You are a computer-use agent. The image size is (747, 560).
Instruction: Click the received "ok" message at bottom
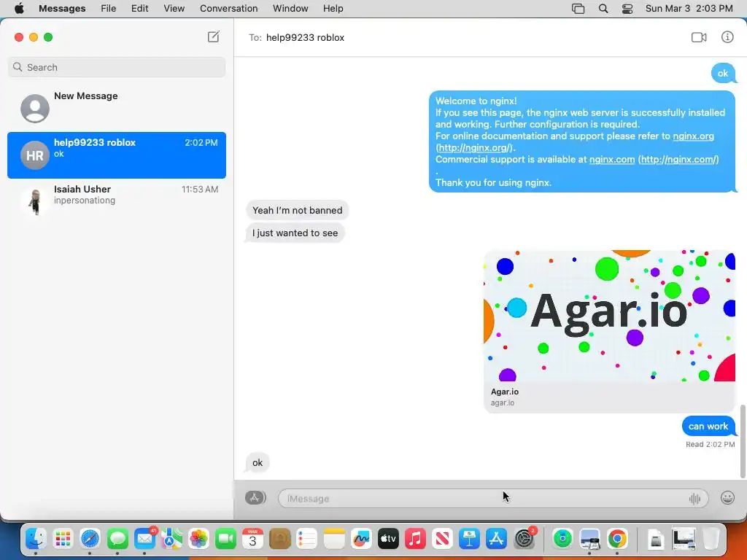pyautogui.click(x=258, y=462)
